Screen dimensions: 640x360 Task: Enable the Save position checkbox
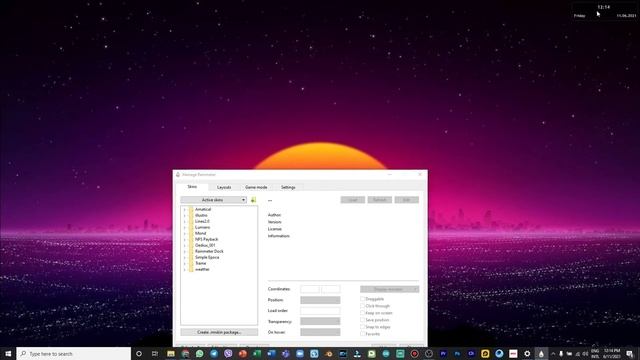click(362, 320)
